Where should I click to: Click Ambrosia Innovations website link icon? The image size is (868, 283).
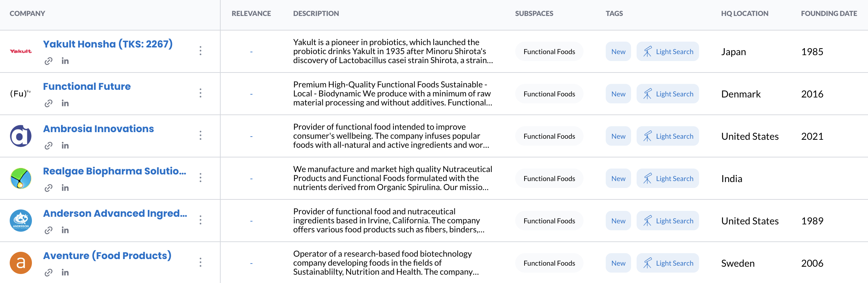(49, 146)
